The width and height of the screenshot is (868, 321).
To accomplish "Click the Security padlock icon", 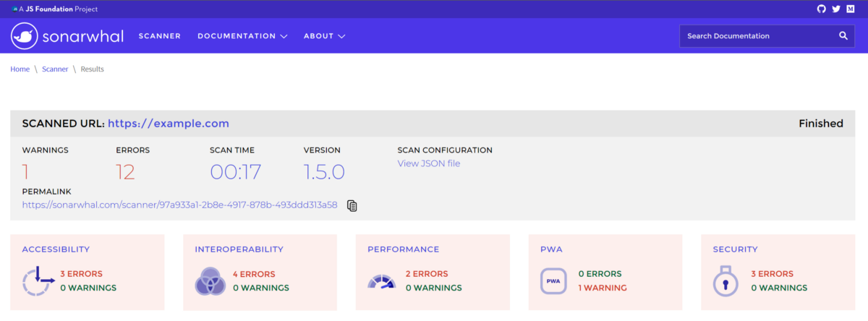I will tap(726, 281).
